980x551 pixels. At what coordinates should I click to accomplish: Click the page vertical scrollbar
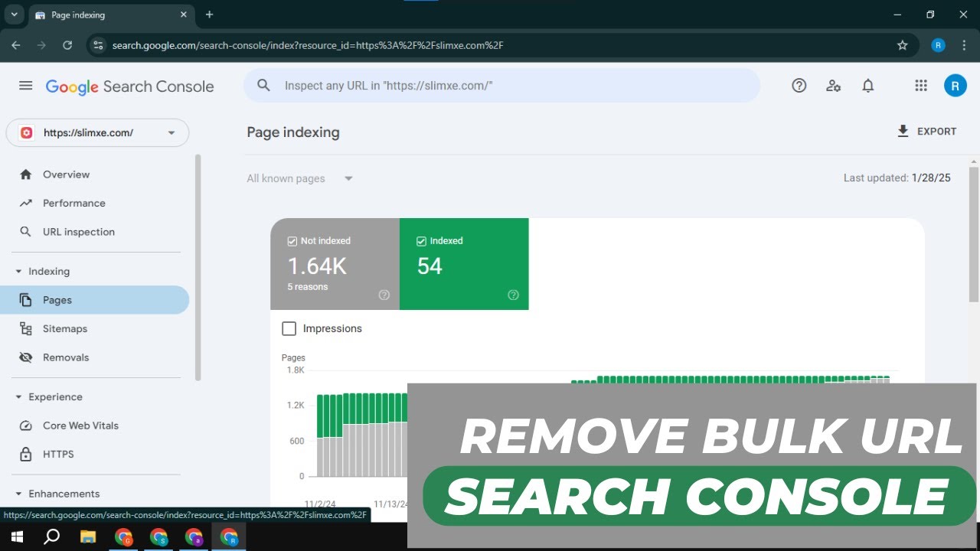(x=974, y=234)
